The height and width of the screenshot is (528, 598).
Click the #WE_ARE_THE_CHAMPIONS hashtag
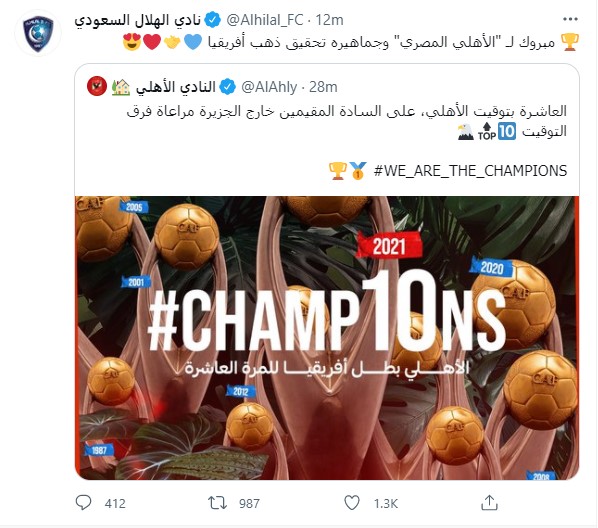coord(470,171)
